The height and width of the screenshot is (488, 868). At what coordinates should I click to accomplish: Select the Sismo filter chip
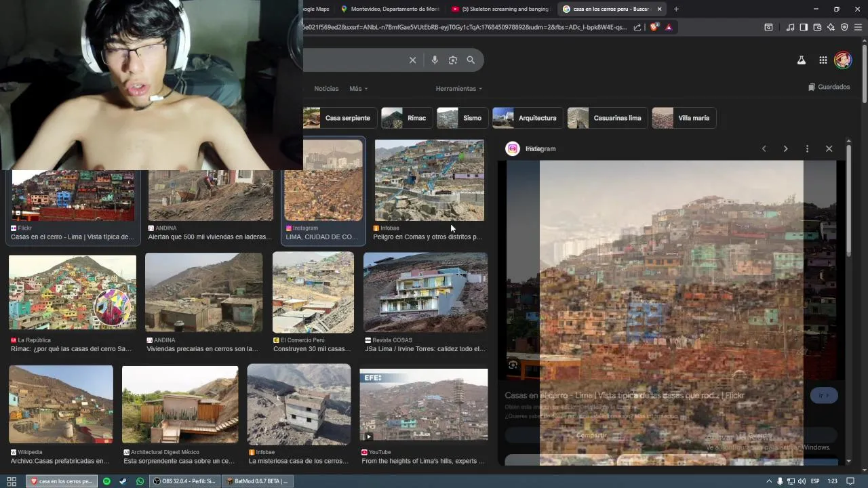pos(462,118)
